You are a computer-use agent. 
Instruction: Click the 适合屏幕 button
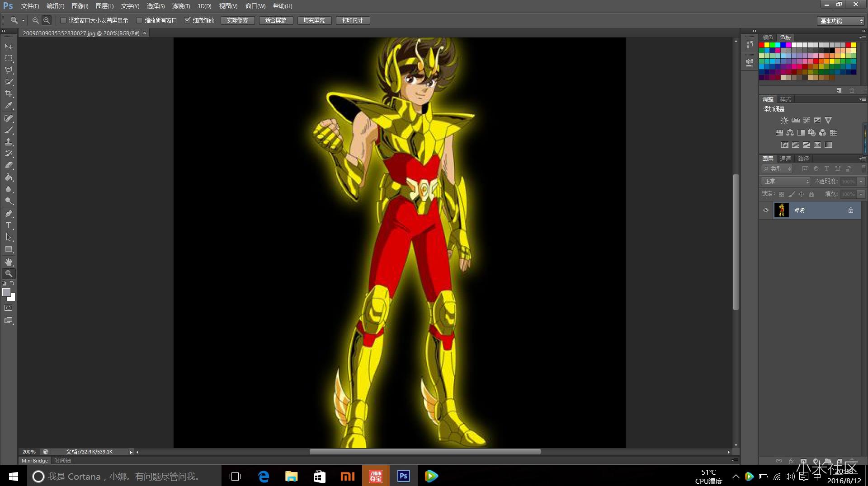pos(276,20)
